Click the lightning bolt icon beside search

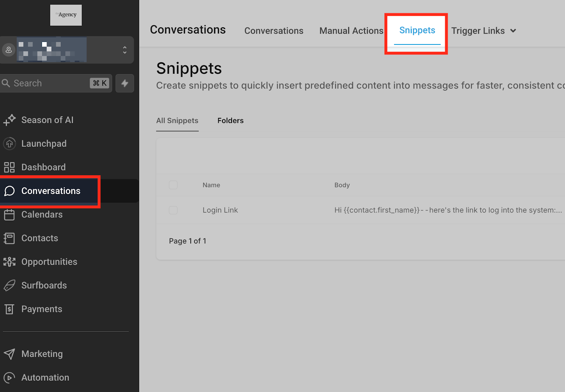(x=125, y=83)
